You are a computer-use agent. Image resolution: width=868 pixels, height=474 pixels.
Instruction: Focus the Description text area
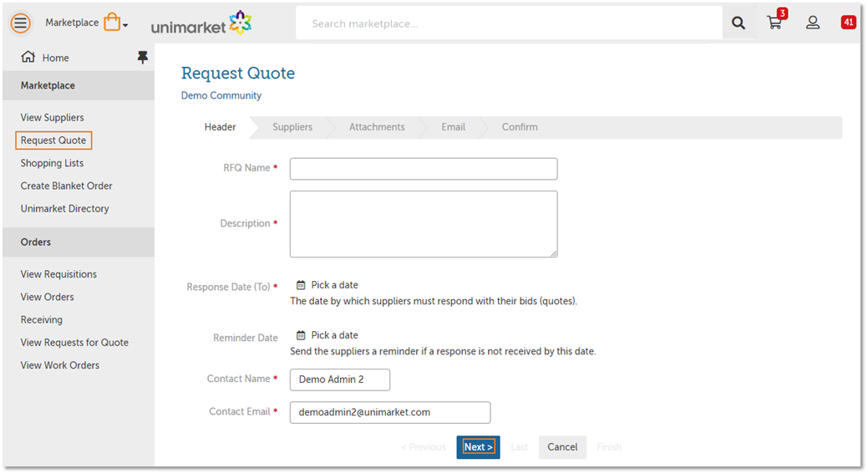(x=423, y=224)
